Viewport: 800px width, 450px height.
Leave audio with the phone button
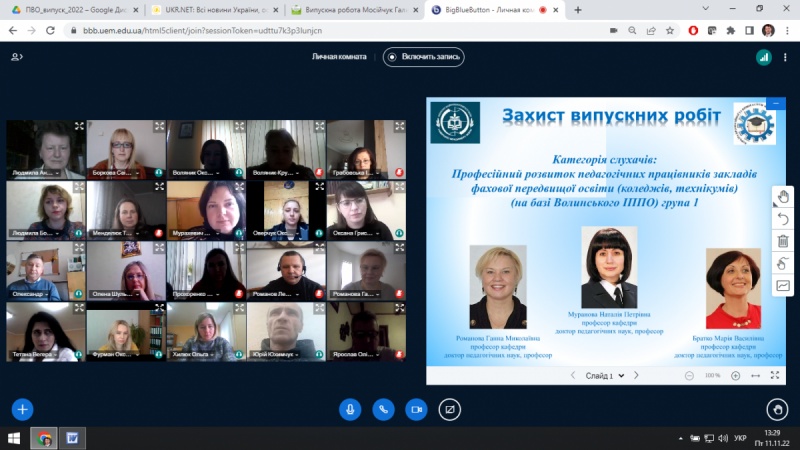coord(383,409)
